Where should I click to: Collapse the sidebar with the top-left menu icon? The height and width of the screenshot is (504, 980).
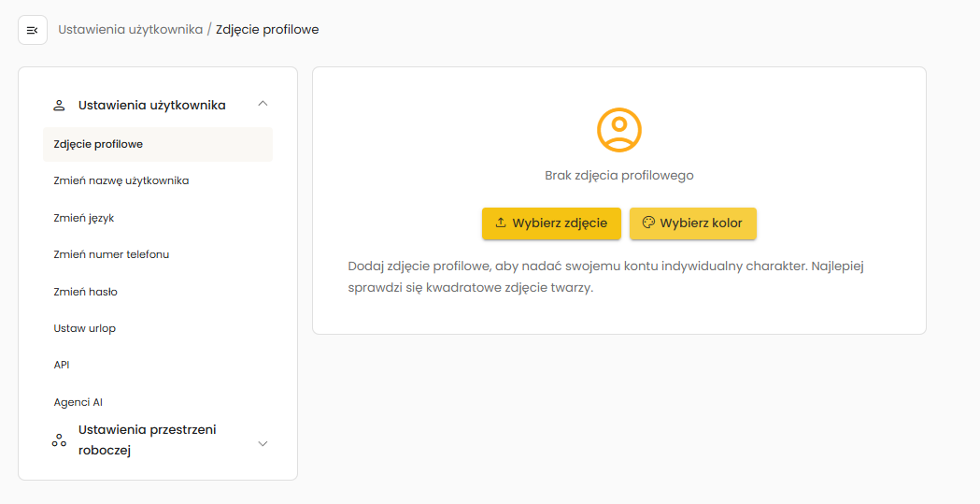click(x=33, y=30)
